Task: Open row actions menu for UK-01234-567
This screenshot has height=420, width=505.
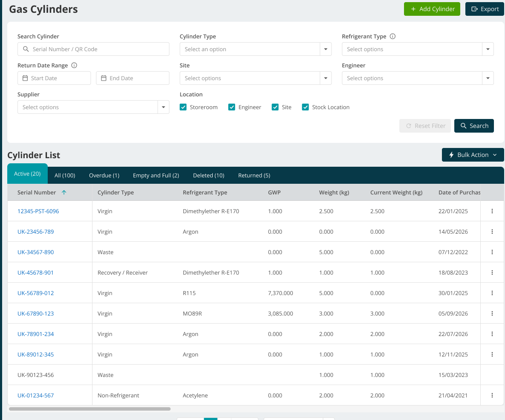Action: pos(492,395)
